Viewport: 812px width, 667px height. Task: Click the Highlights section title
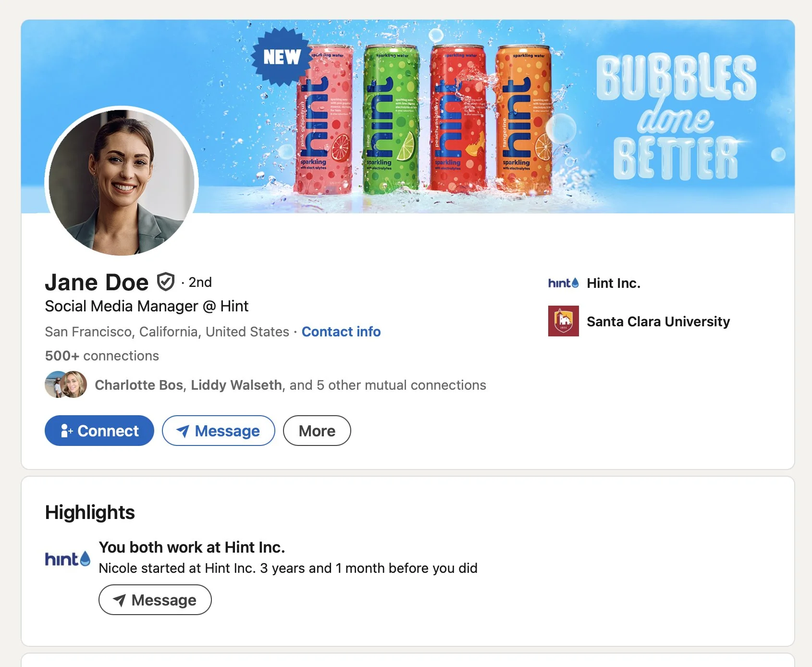(90, 512)
